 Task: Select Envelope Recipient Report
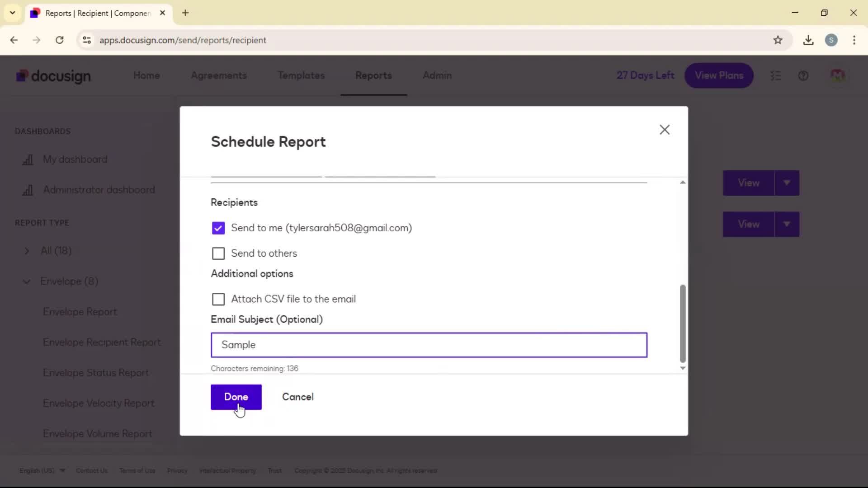[102, 343]
